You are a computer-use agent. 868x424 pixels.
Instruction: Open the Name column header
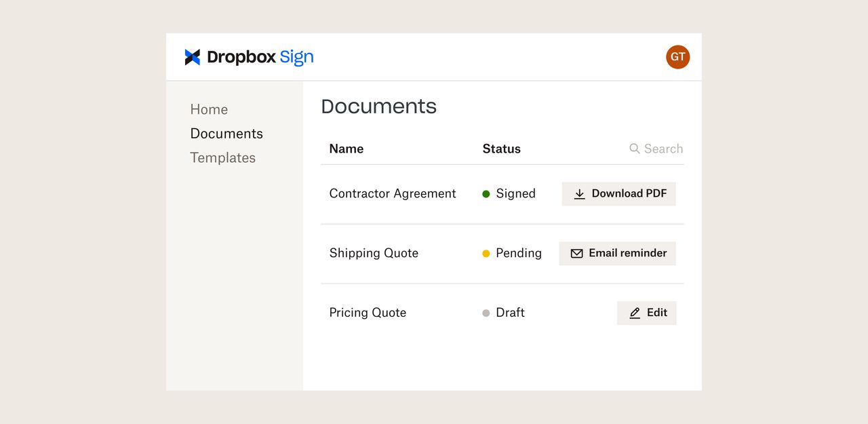click(x=347, y=149)
